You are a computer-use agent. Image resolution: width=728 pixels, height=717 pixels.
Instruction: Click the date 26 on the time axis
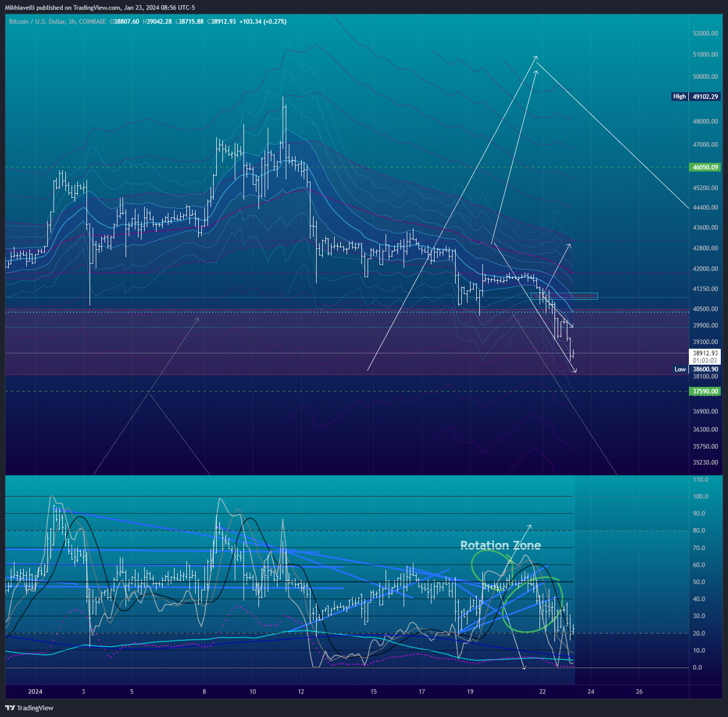[639, 692]
